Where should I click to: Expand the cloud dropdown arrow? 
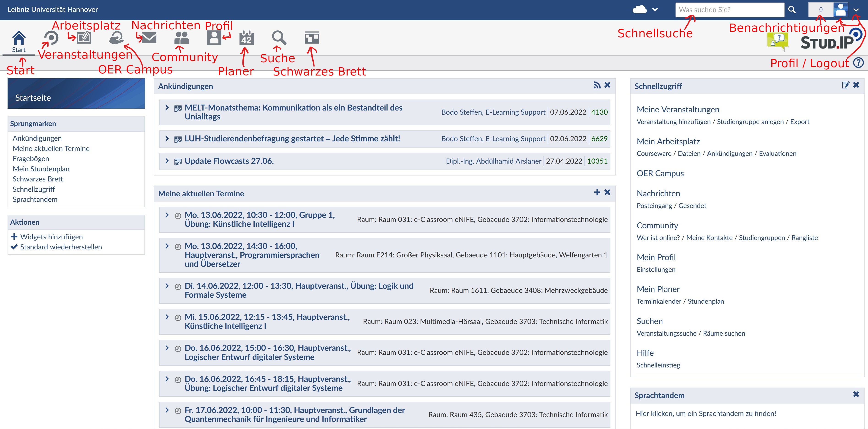click(655, 10)
